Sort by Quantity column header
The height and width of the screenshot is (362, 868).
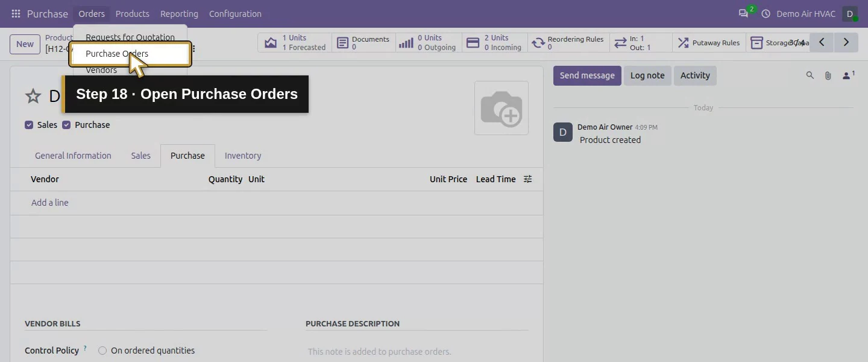point(225,179)
